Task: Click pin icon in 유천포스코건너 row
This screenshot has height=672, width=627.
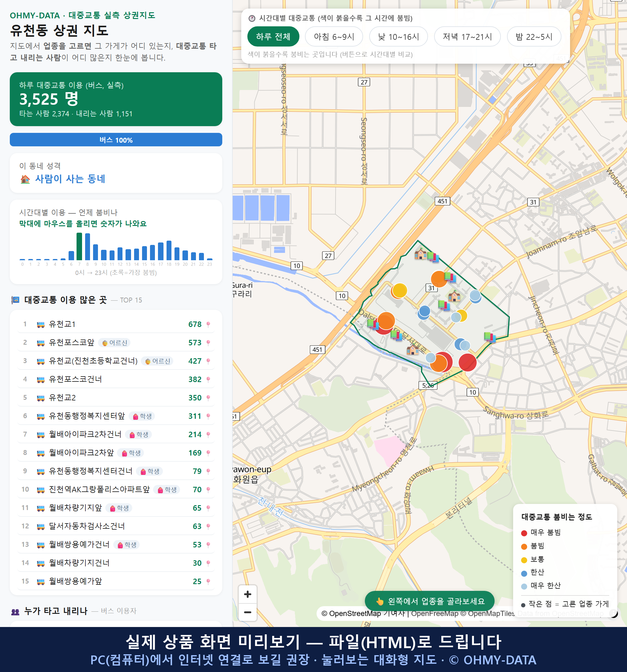Action: (x=208, y=380)
